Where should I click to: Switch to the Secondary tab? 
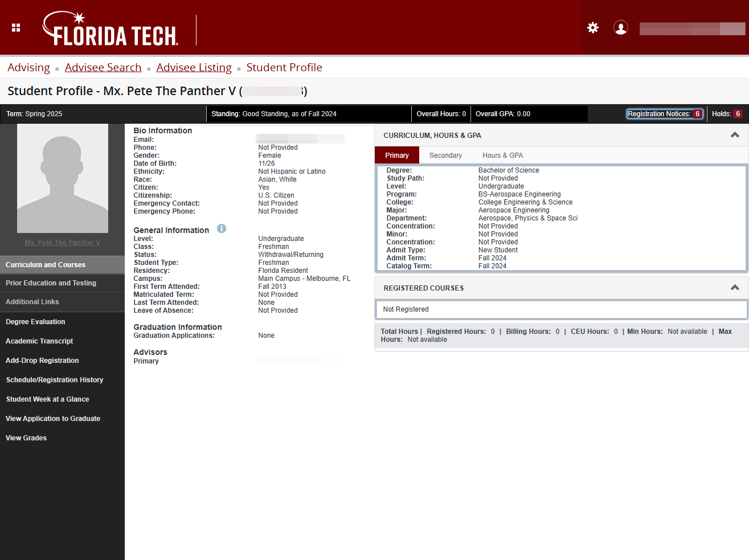pos(445,155)
